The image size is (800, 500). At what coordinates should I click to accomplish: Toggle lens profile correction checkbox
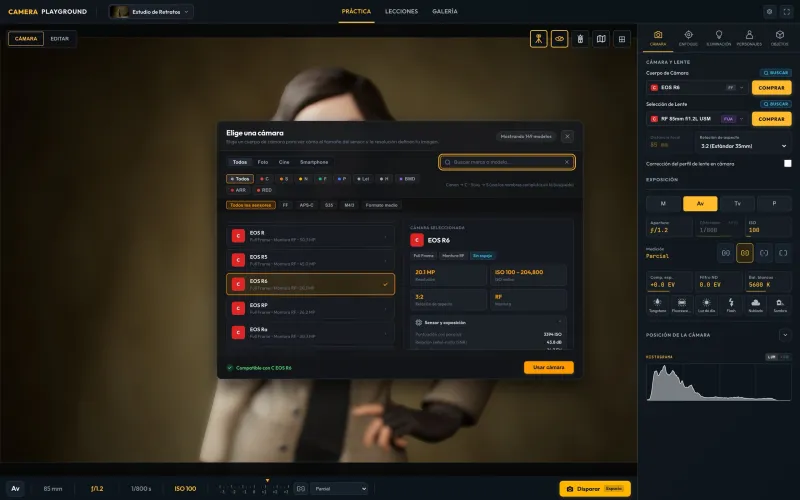click(788, 163)
